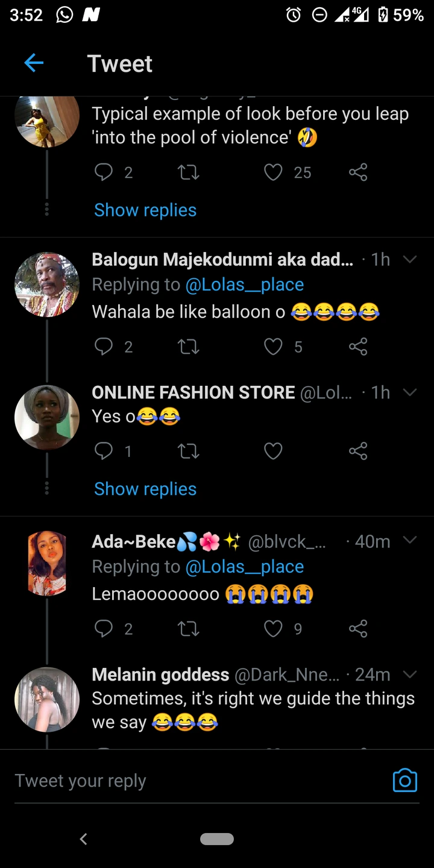Open options chevron on ONLINE FASHION STORE tweet
The width and height of the screenshot is (434, 868).
[x=410, y=392]
